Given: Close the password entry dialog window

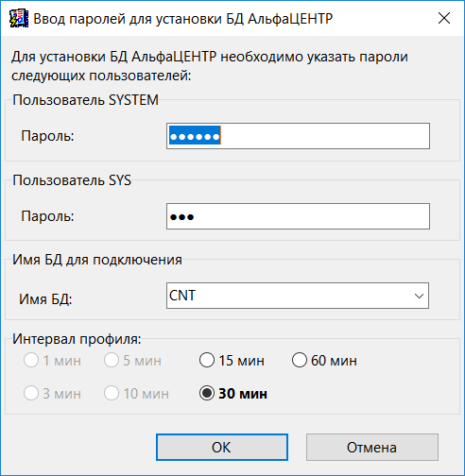Looking at the screenshot, I should pos(444,18).
